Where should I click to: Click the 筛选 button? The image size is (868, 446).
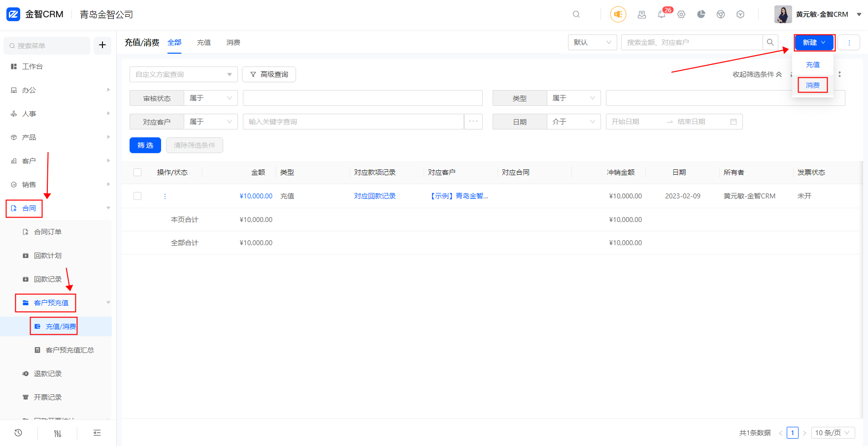point(145,145)
